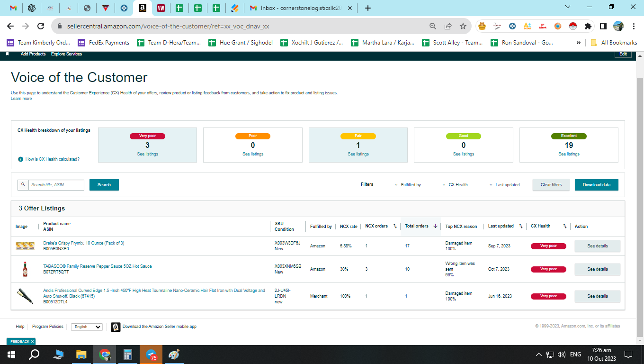Open the zoom indicator in address bar
The image size is (644, 364).
(432, 26)
